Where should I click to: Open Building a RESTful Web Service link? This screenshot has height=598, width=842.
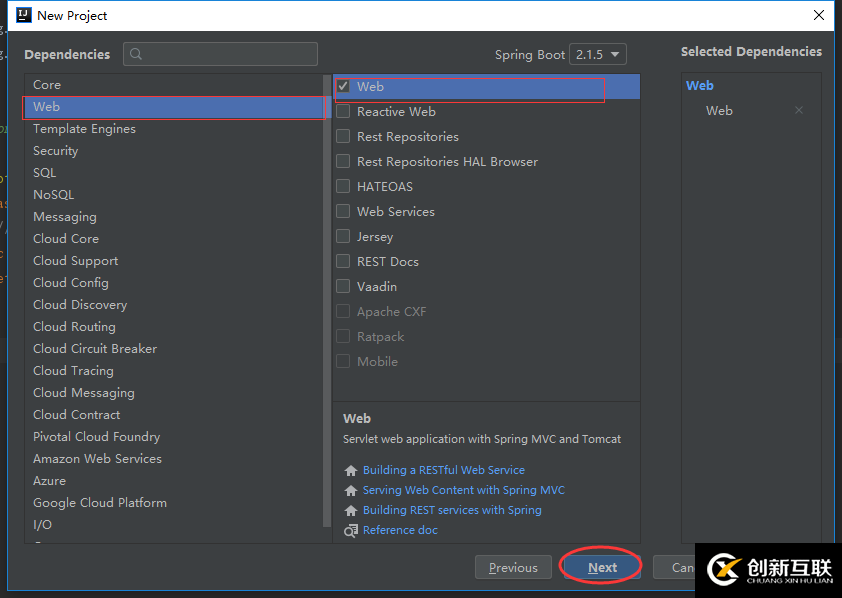[443, 470]
